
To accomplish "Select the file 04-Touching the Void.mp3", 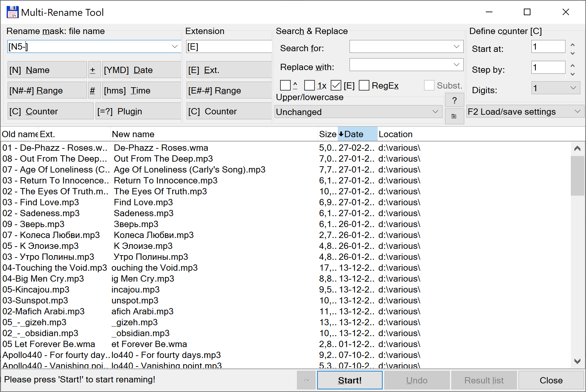I will tap(55, 267).
